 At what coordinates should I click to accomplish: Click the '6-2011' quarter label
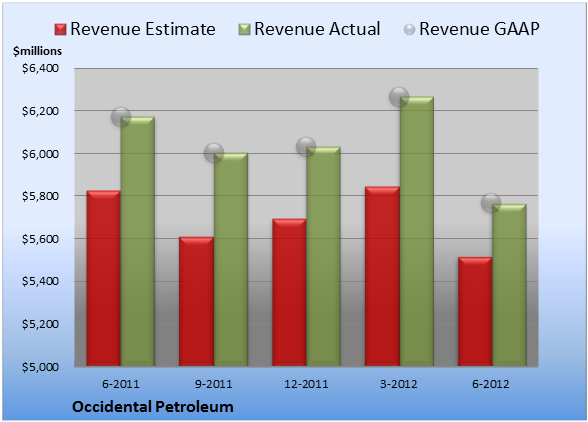(121, 384)
